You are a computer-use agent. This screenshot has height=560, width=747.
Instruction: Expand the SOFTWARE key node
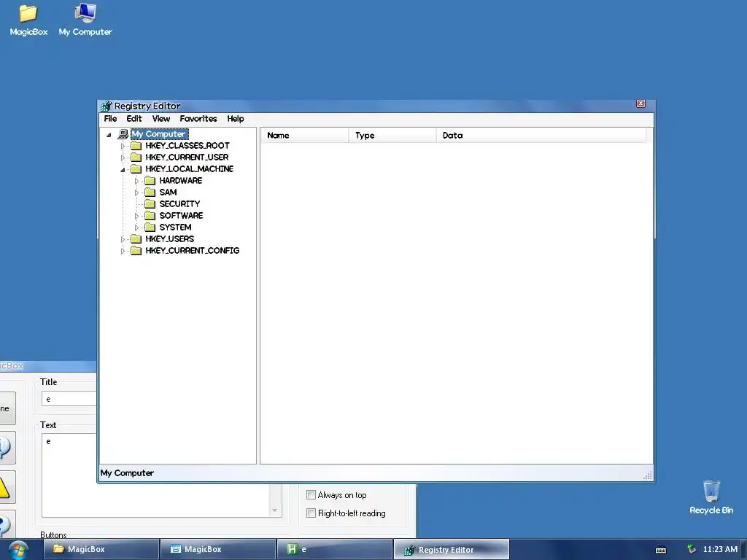136,216
